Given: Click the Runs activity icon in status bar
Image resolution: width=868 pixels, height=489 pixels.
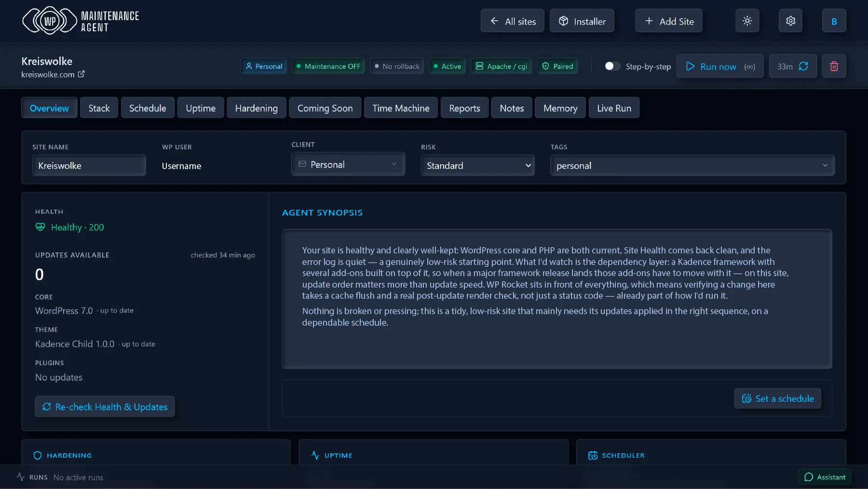Looking at the screenshot, I should pyautogui.click(x=21, y=477).
